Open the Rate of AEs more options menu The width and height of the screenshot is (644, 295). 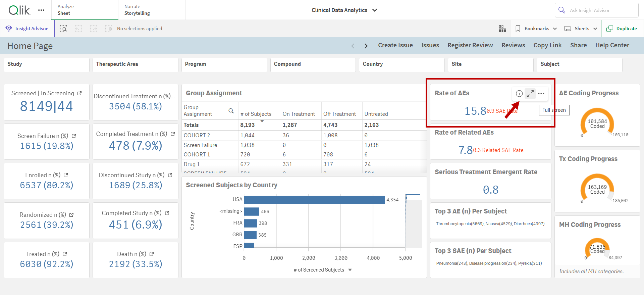(x=541, y=94)
